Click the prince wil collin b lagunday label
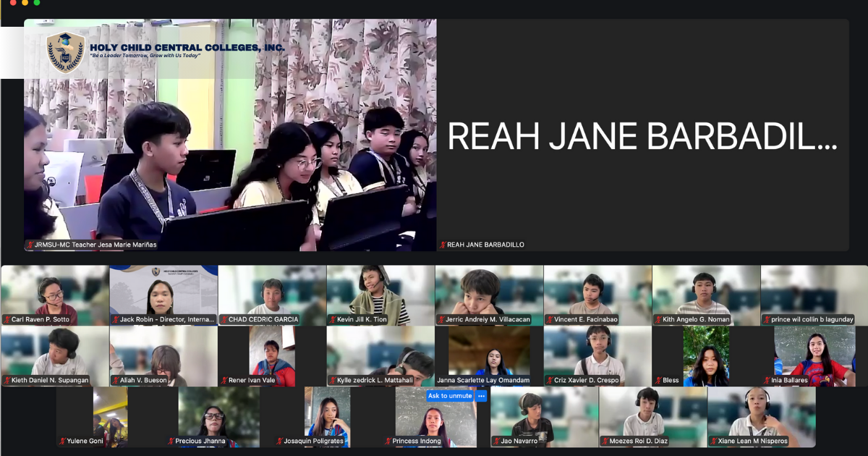 pyautogui.click(x=812, y=319)
